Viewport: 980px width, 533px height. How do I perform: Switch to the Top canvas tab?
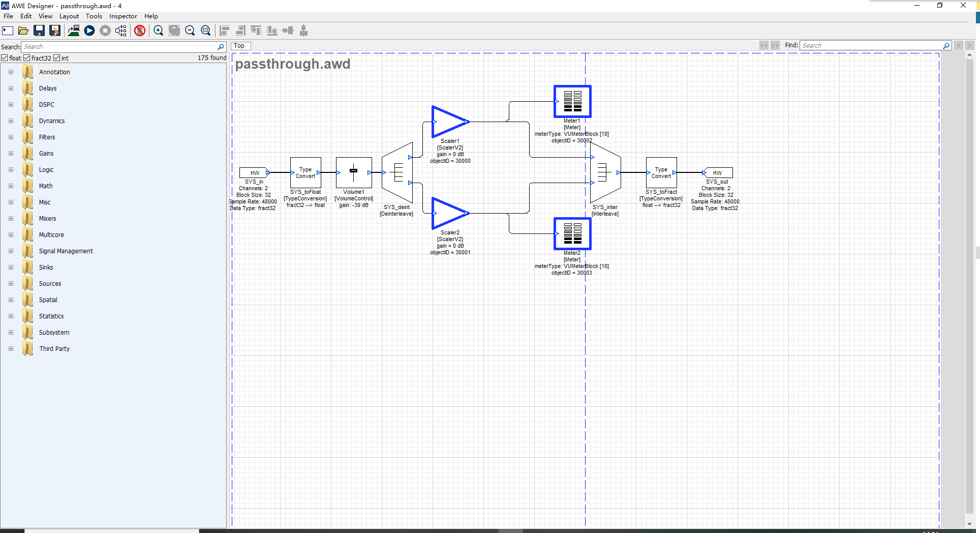(239, 46)
